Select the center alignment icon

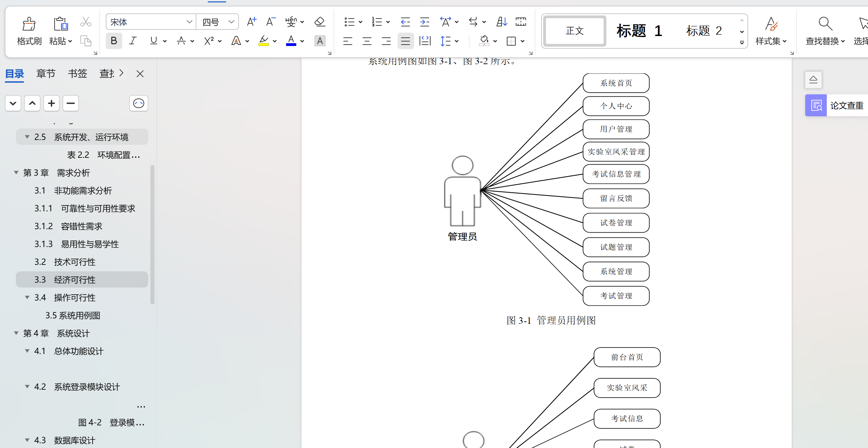coord(367,41)
